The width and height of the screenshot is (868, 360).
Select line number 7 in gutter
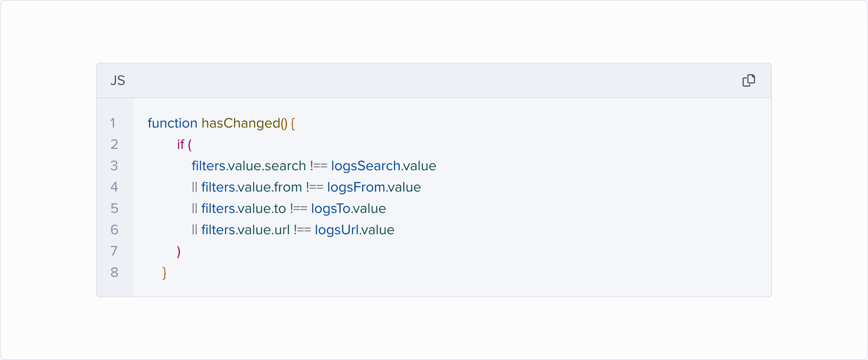click(114, 251)
